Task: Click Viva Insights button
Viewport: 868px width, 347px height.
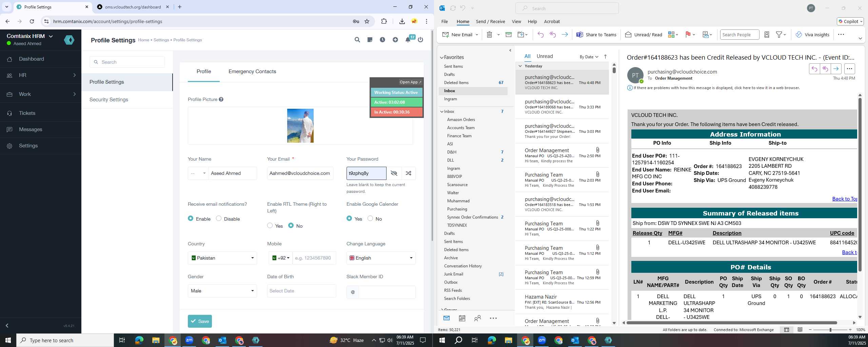Action: (812, 35)
